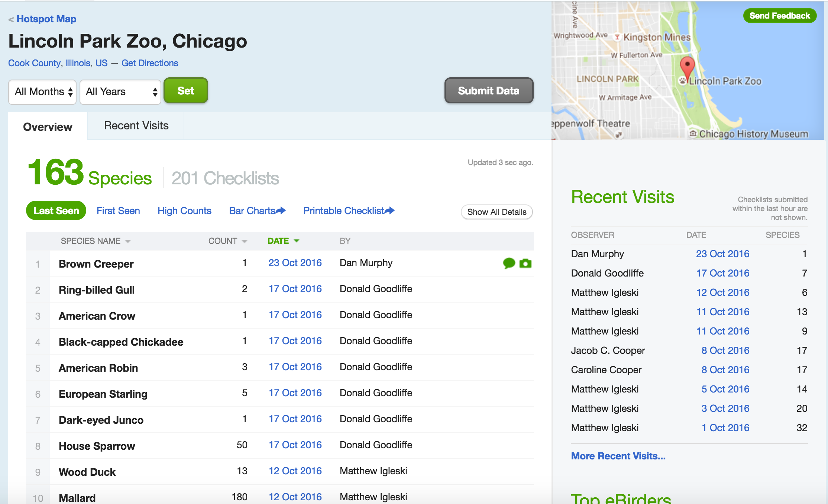Viewport: 828px width, 504px height.
Task: Click the Send Feedback button
Action: (779, 16)
